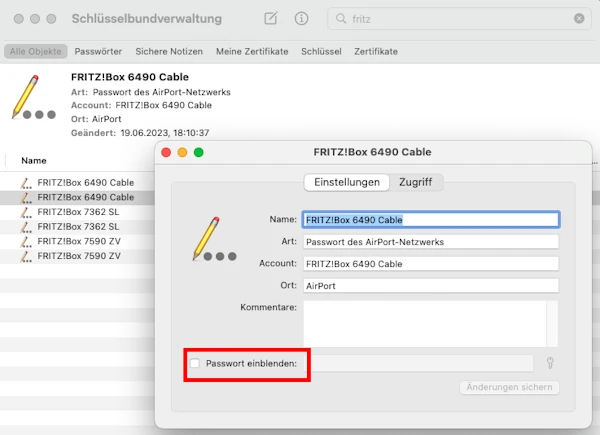Switch to Einstellungen tab in dialog
600x435 pixels.
(x=347, y=182)
